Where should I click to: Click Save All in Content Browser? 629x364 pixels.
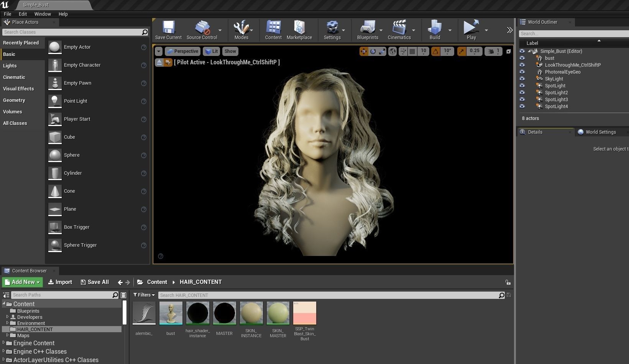95,282
